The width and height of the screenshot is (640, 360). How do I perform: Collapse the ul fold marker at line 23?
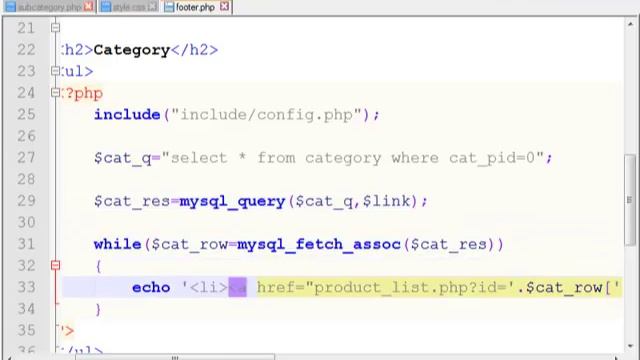tap(56, 71)
